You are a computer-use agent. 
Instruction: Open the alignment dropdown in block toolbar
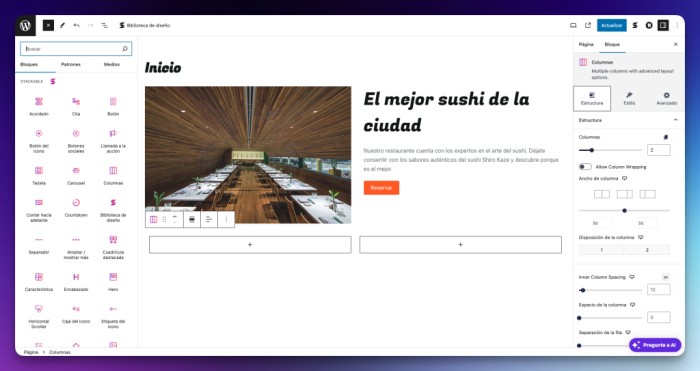pyautogui.click(x=192, y=219)
